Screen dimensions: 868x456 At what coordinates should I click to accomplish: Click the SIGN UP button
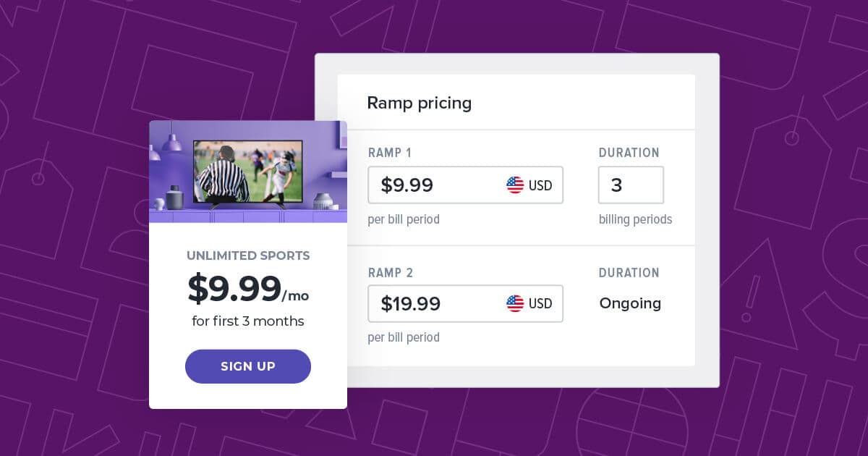tap(248, 366)
